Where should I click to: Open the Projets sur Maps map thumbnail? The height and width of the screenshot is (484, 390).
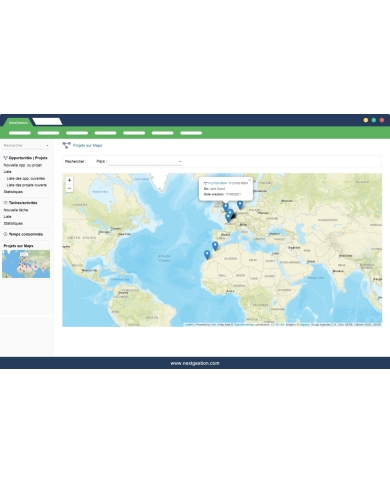[x=26, y=264]
